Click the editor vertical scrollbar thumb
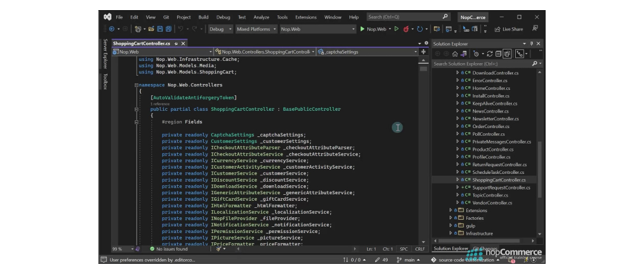 pyautogui.click(x=423, y=69)
